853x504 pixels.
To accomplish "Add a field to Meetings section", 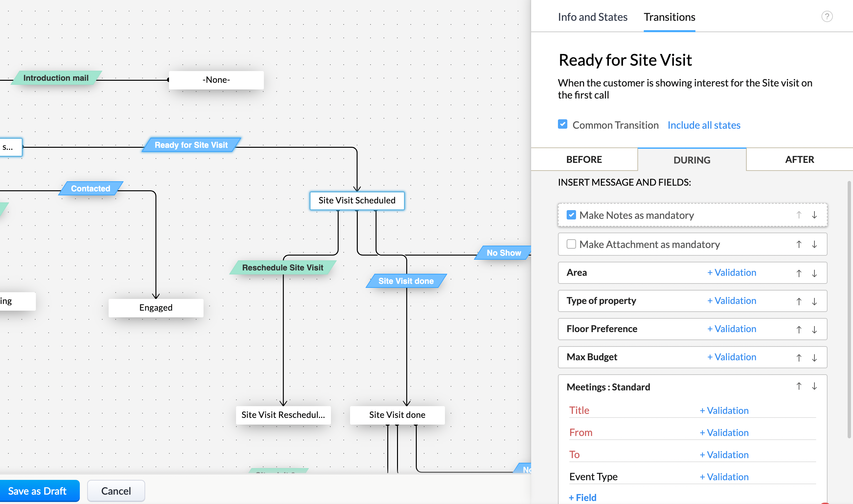I will 582,498.
